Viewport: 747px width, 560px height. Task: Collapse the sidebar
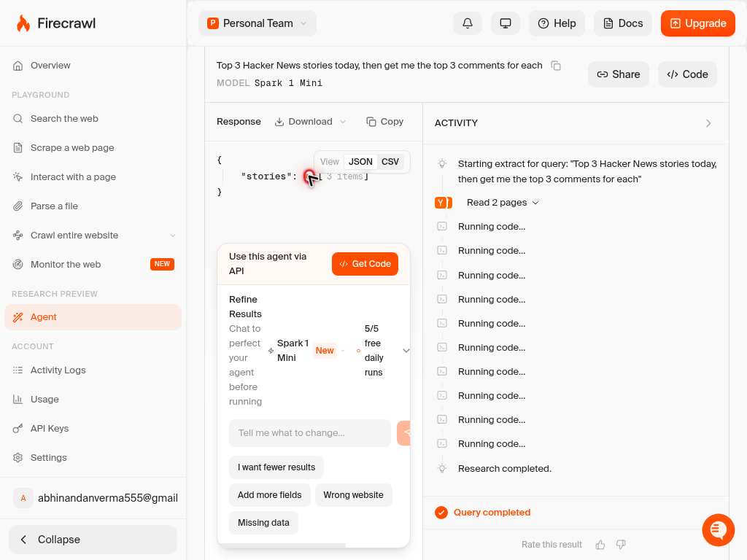coord(93,540)
